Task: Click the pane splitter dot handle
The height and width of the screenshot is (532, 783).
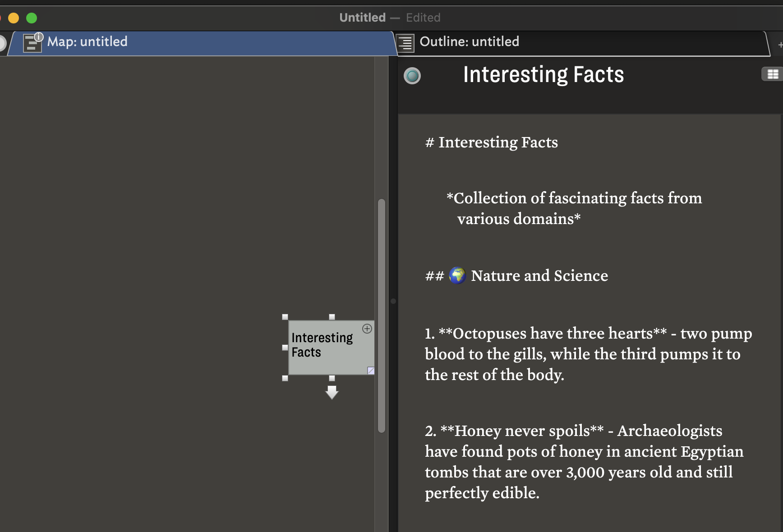Action: (393, 301)
